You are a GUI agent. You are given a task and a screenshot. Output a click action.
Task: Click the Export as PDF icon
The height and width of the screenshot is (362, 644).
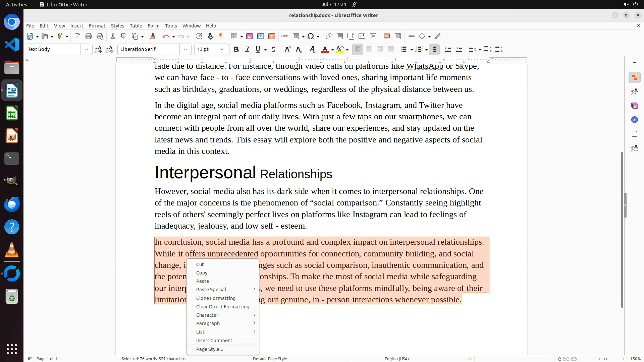77,37
